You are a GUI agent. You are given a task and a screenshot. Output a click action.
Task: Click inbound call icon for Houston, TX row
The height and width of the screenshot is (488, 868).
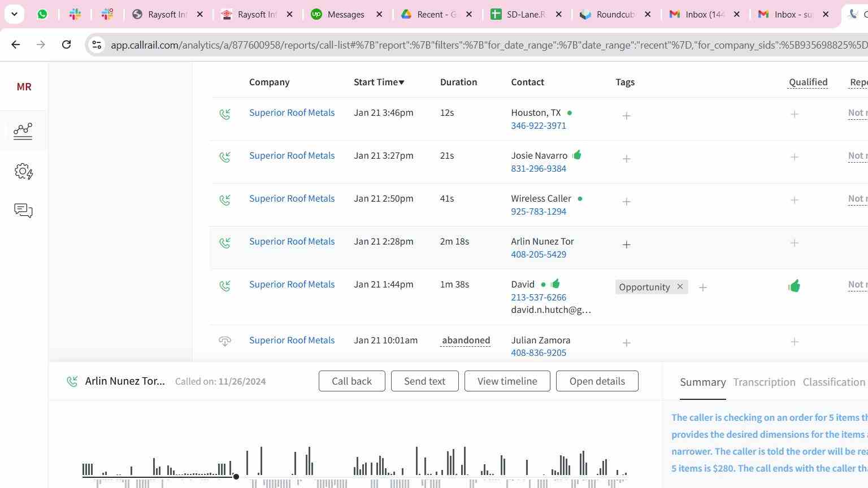click(x=225, y=114)
